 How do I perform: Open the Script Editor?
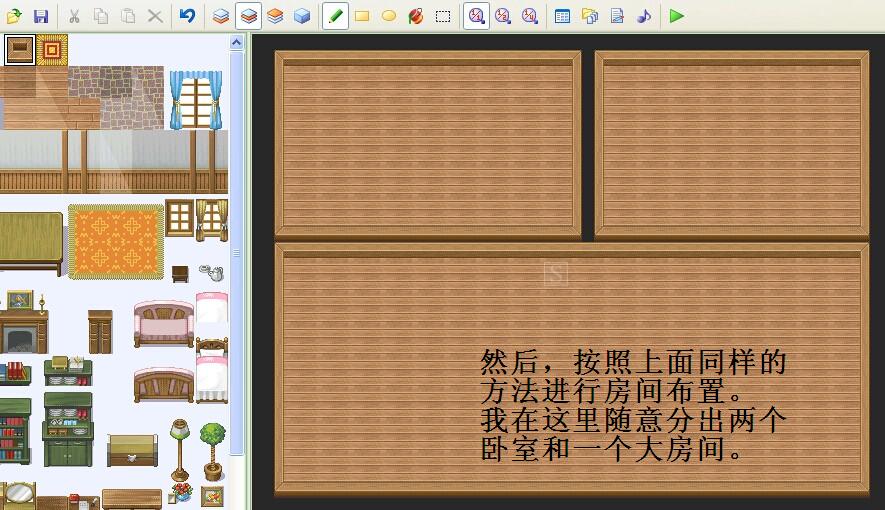click(617, 16)
